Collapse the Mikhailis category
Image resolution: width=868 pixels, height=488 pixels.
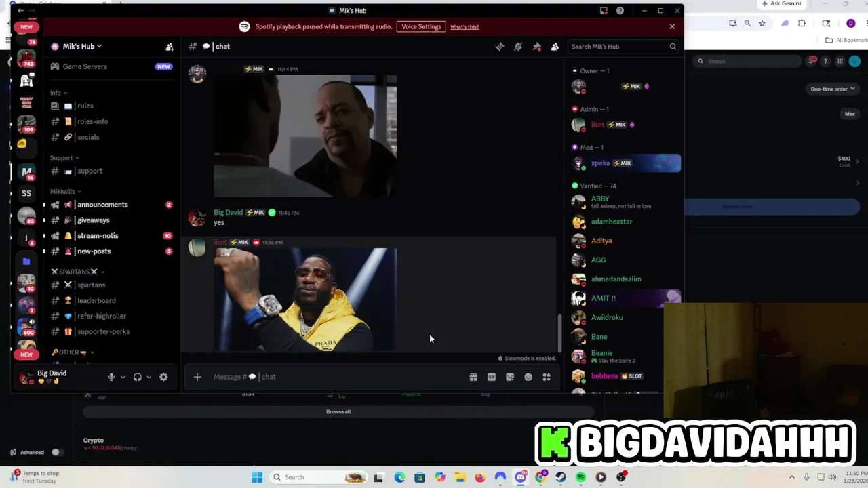65,192
